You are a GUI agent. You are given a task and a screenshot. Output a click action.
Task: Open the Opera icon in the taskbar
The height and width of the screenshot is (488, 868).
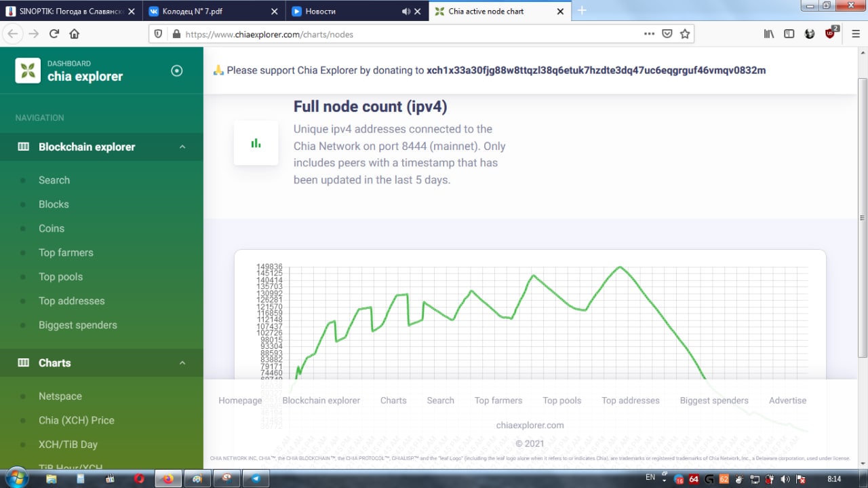point(139,478)
